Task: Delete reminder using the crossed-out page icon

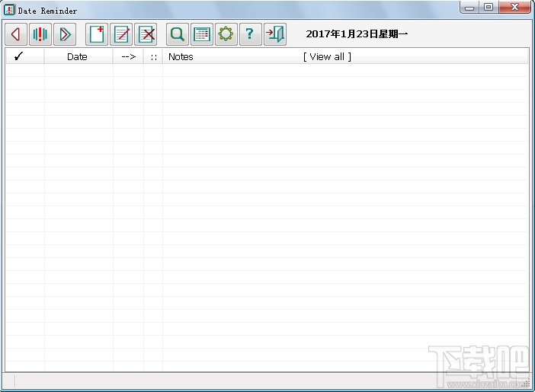Action: 146,34
